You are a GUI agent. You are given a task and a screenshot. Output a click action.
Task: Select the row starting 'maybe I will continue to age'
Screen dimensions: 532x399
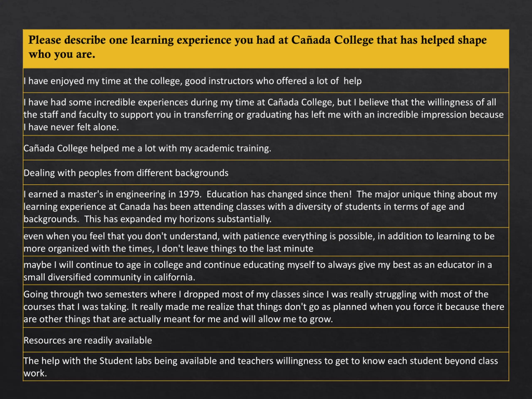click(266, 271)
